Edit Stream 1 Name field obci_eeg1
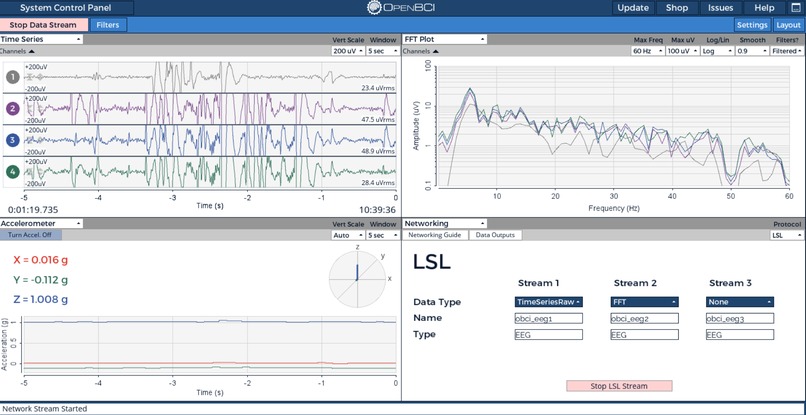 pos(548,318)
